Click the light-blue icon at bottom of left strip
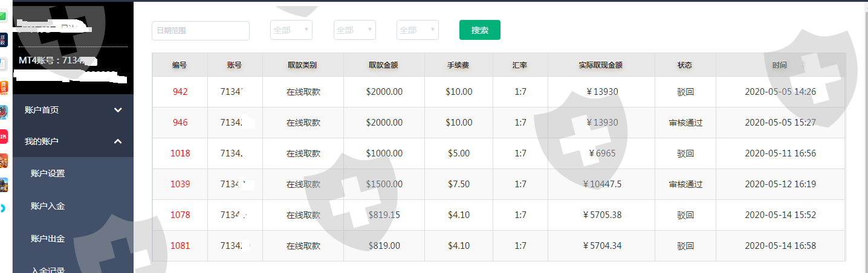868x273 pixels. pyautogui.click(x=3, y=208)
